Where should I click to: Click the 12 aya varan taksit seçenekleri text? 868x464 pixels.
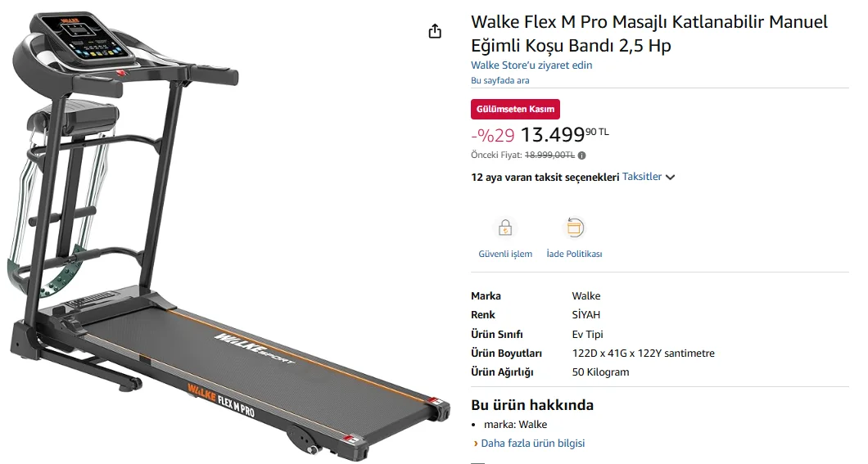tap(545, 177)
